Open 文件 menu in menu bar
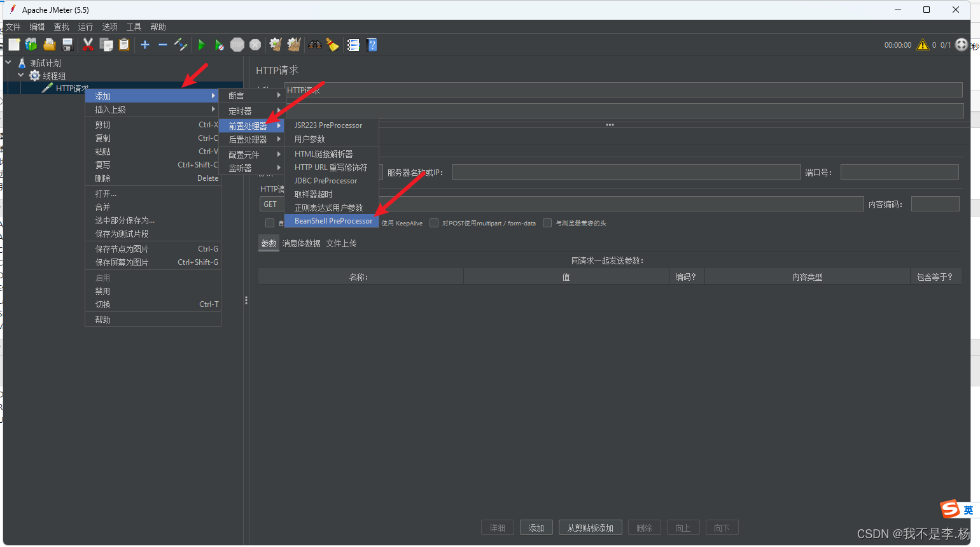The height and width of the screenshot is (547, 980). pos(13,27)
